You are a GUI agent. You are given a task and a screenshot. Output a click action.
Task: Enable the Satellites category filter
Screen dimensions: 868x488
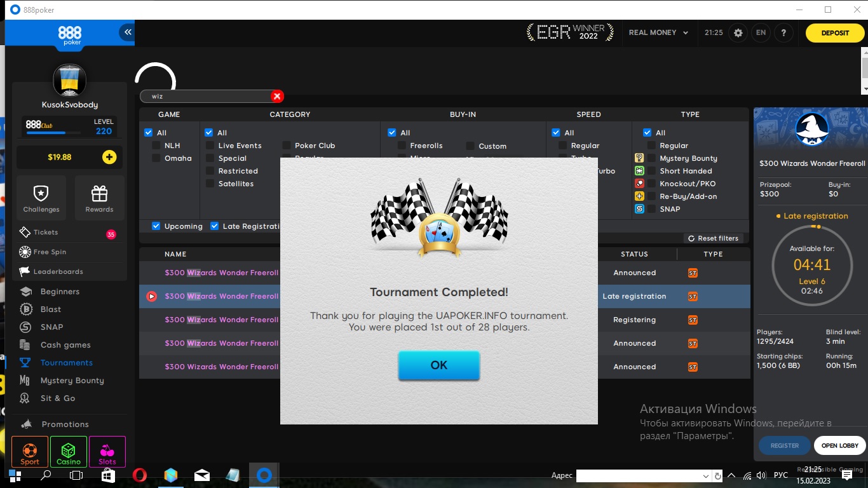pyautogui.click(x=210, y=184)
